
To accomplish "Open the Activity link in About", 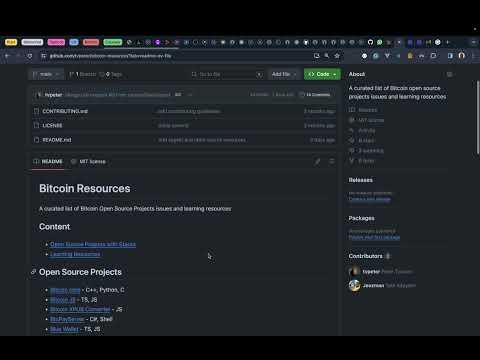I will (362, 130).
